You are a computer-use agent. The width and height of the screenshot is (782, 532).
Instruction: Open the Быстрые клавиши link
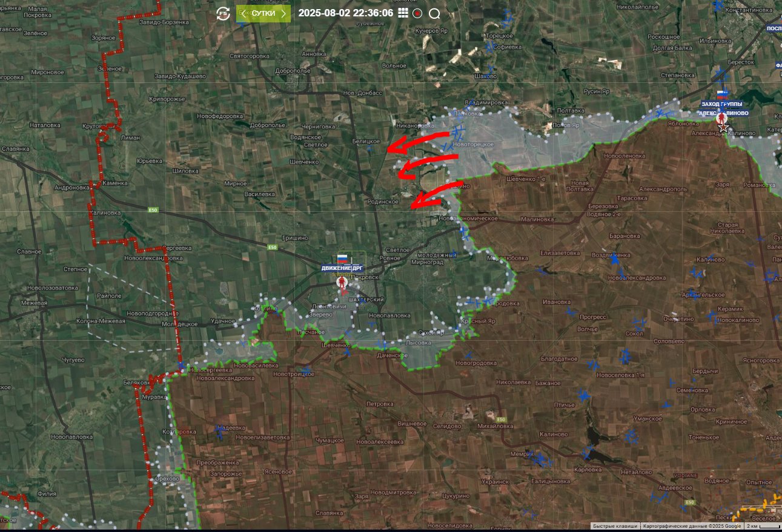click(x=615, y=526)
